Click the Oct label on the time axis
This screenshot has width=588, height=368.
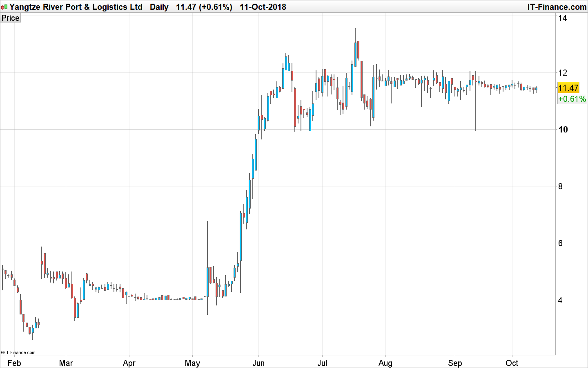[512, 363]
